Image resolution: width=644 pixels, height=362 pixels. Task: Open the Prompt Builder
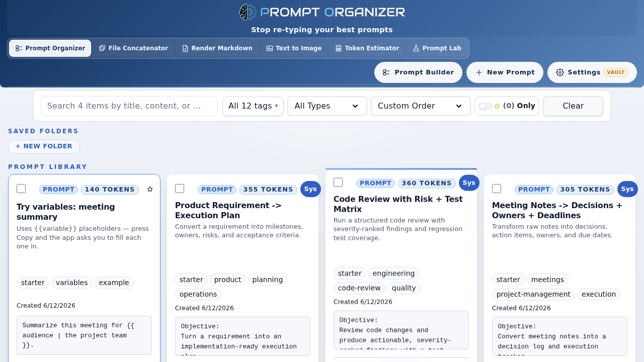click(x=418, y=72)
